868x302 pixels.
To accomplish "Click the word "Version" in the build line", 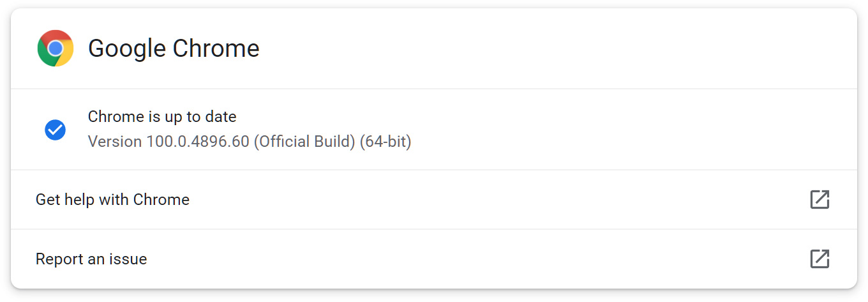I will coord(115,141).
